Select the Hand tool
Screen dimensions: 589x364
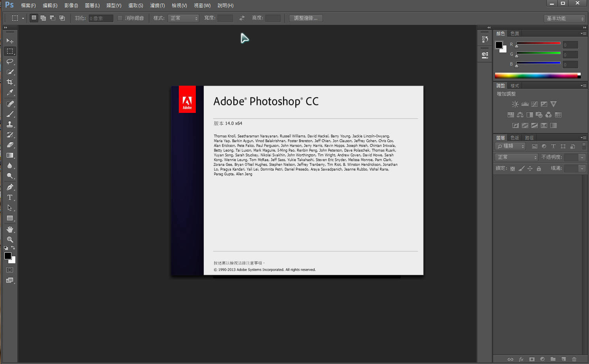point(10,229)
